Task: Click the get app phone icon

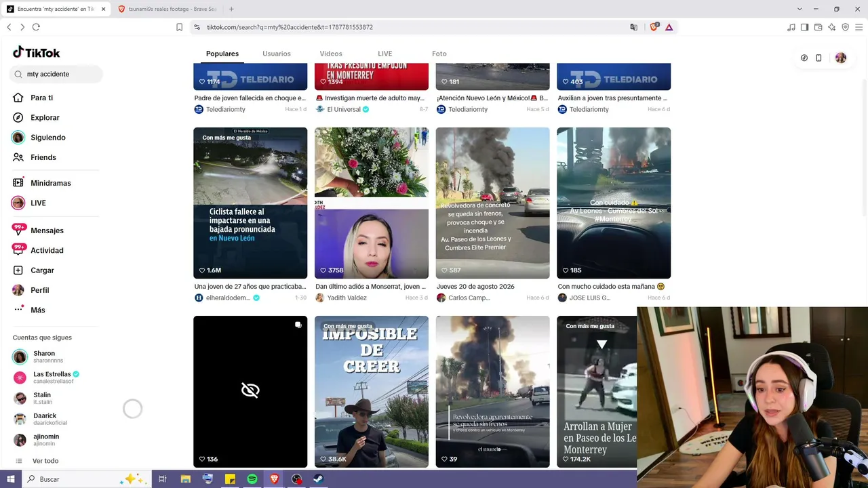Action: [818, 58]
